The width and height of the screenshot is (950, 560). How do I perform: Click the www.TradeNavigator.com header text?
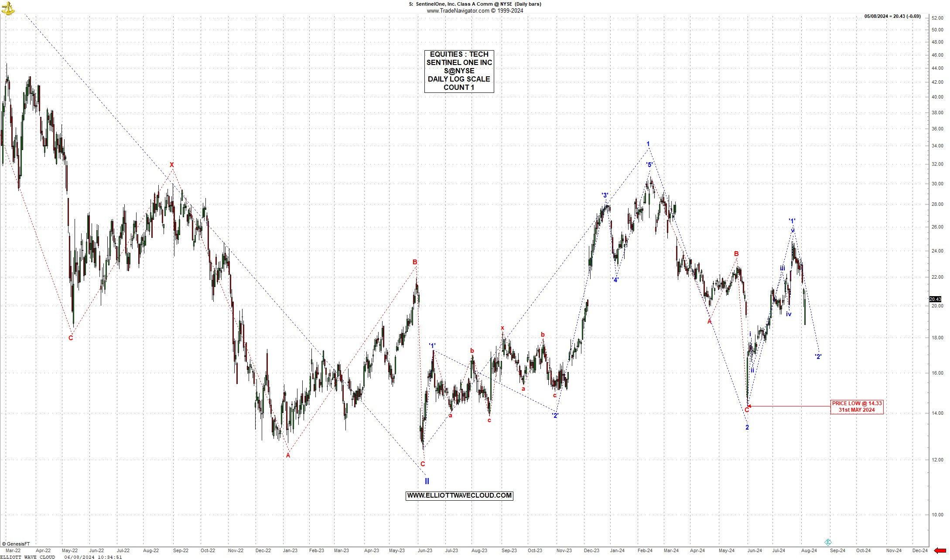click(x=475, y=10)
